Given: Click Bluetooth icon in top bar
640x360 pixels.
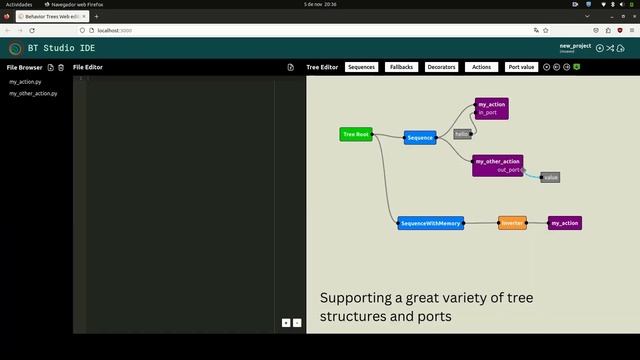Looking at the screenshot, I should pyautogui.click(x=613, y=4).
